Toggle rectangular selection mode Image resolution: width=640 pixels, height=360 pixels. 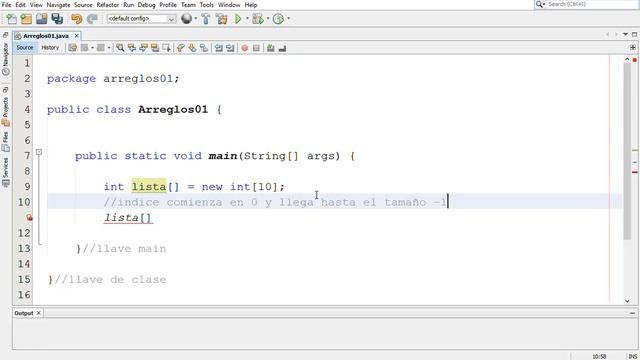[x=166, y=48]
